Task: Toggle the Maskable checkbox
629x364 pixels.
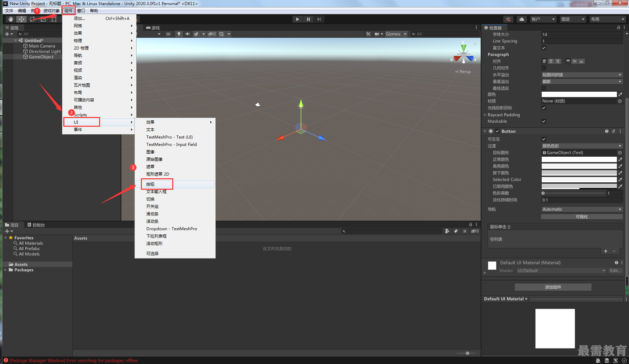Action: click(x=544, y=121)
